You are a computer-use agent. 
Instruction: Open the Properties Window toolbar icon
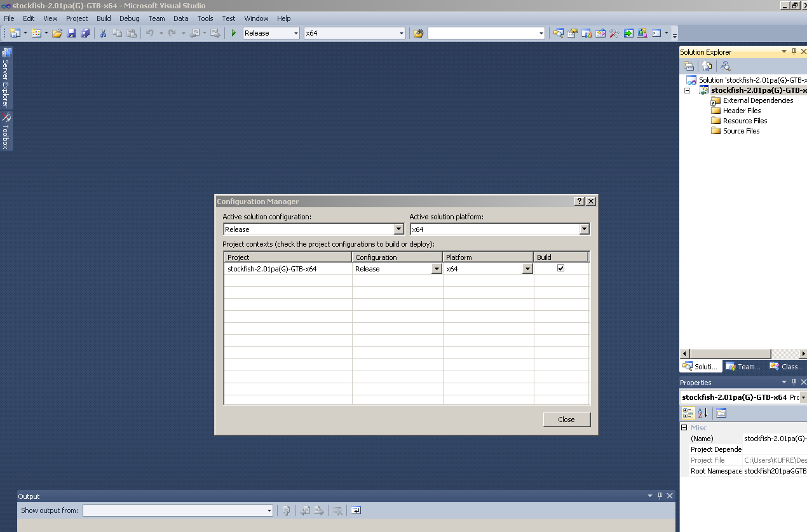point(573,33)
